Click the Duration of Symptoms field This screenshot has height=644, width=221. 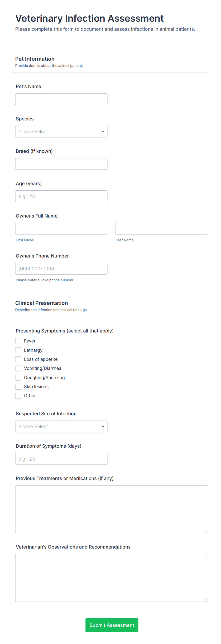61,459
